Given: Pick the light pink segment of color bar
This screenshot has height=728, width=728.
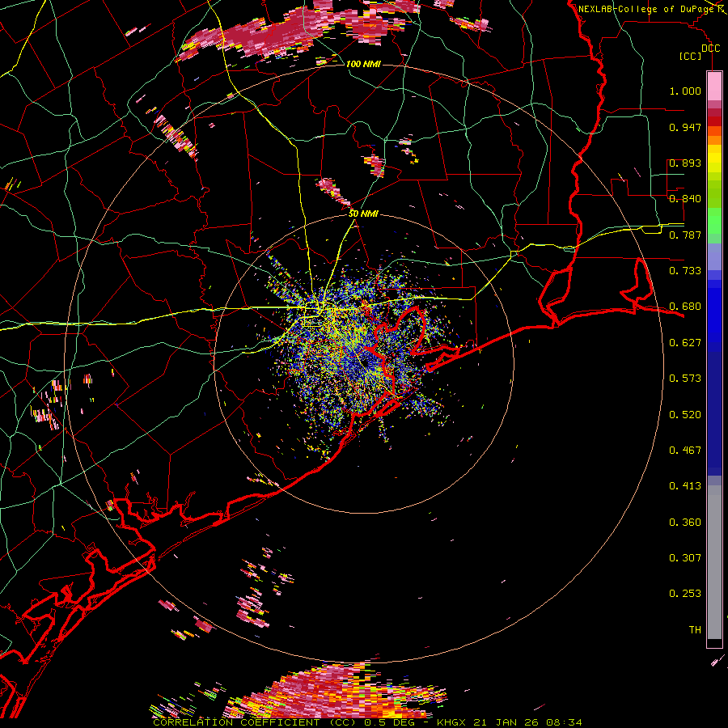Looking at the screenshot, I should click(714, 87).
